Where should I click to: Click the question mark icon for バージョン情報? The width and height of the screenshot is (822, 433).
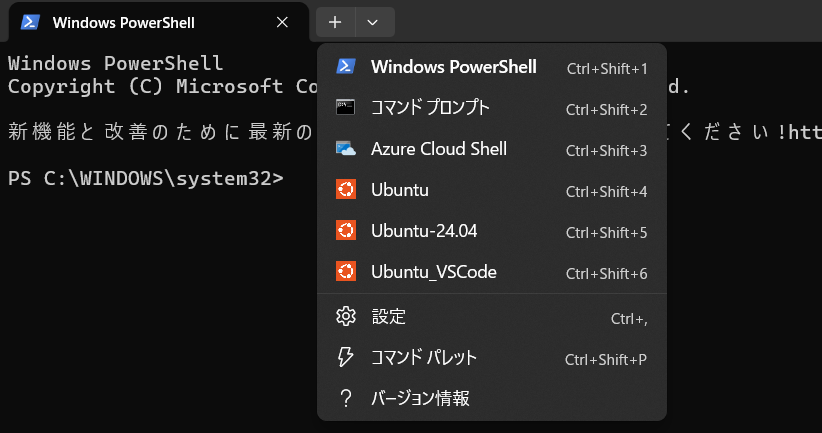346,399
